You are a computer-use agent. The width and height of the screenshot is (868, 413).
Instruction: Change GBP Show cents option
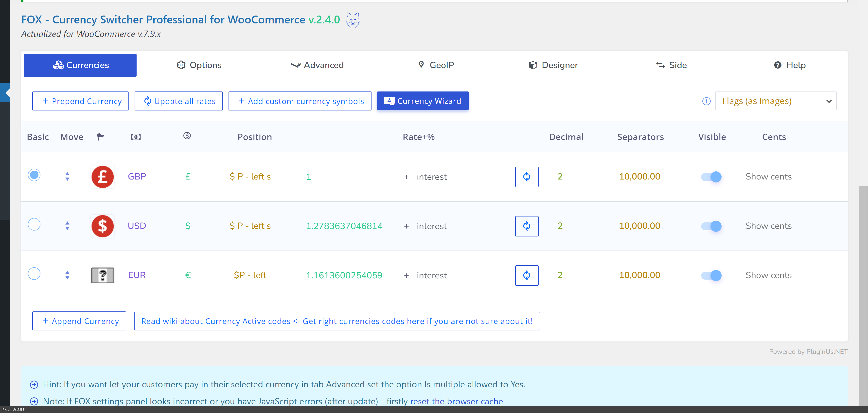click(768, 177)
